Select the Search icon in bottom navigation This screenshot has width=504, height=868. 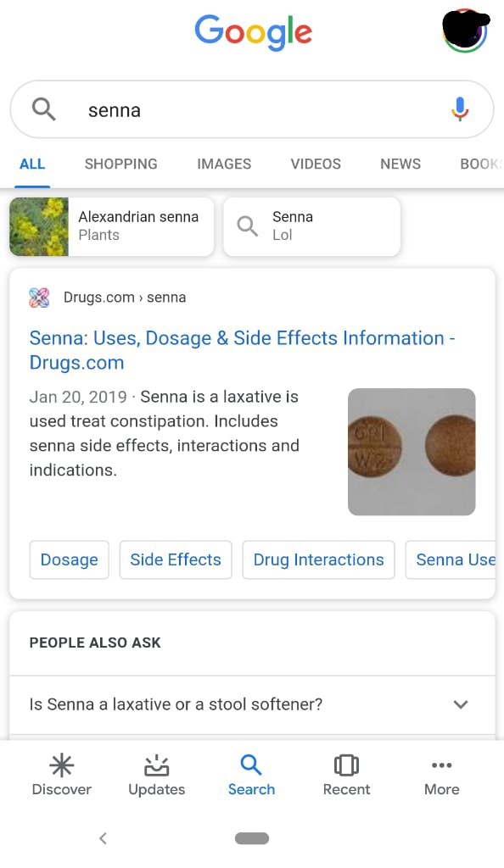[251, 765]
